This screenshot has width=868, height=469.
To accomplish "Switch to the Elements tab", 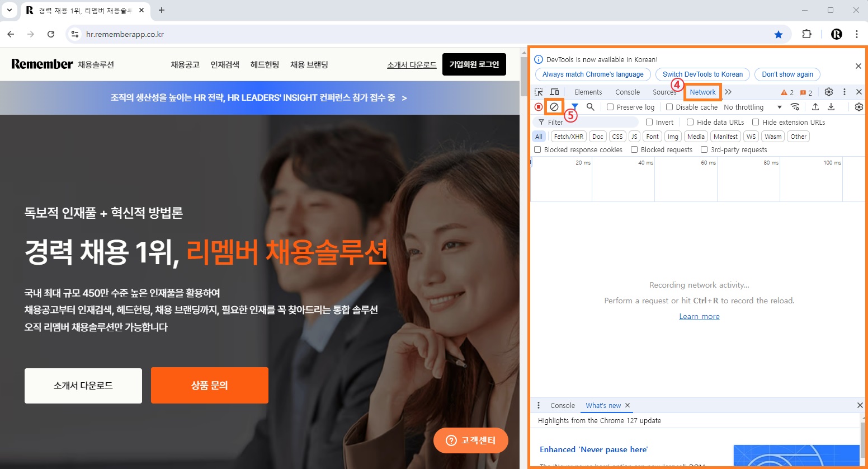I will (588, 92).
